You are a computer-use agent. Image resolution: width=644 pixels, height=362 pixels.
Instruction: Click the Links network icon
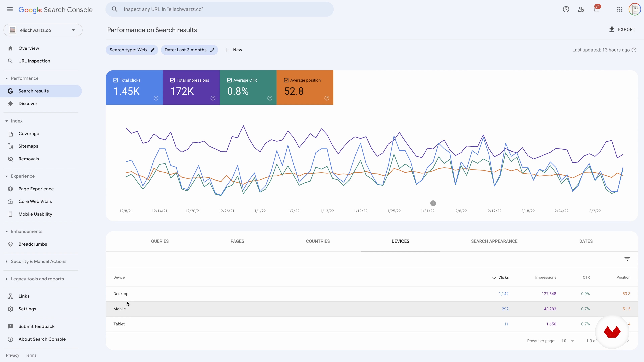click(10, 296)
